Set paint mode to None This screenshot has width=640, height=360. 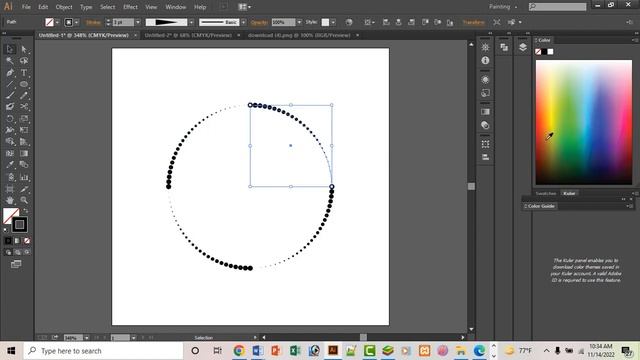pyautogui.click(x=27, y=241)
